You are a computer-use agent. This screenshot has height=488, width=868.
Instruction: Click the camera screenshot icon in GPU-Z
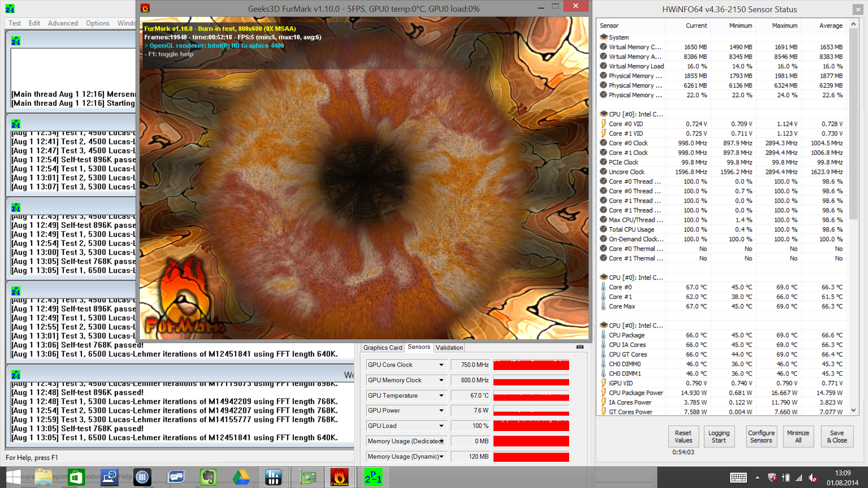[580, 347]
